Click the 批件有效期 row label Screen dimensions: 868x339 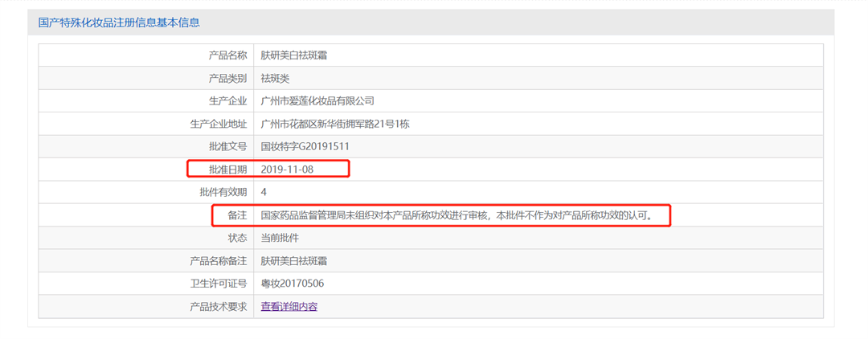click(x=223, y=193)
